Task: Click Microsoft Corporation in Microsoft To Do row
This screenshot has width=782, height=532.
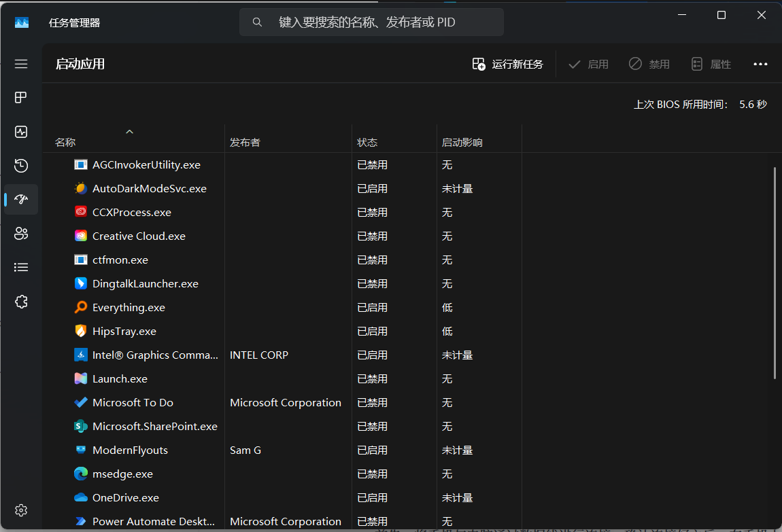Action: (x=286, y=402)
